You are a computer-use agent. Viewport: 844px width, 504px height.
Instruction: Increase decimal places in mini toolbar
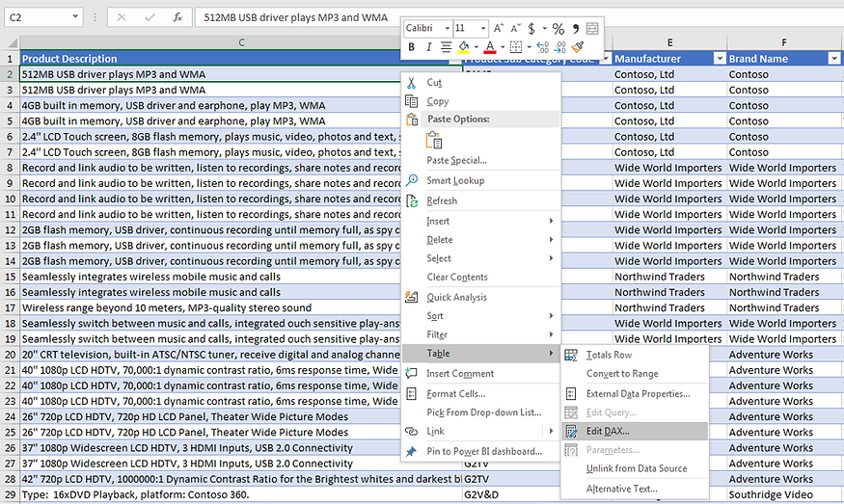(542, 47)
